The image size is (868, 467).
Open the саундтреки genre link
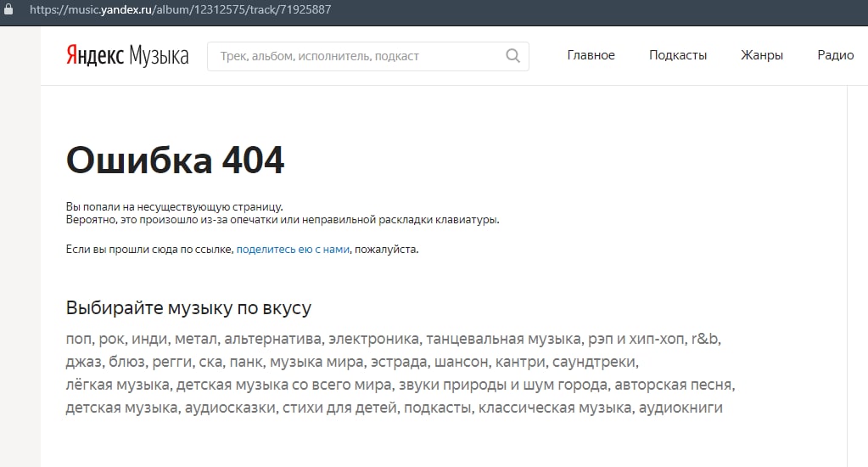point(594,363)
